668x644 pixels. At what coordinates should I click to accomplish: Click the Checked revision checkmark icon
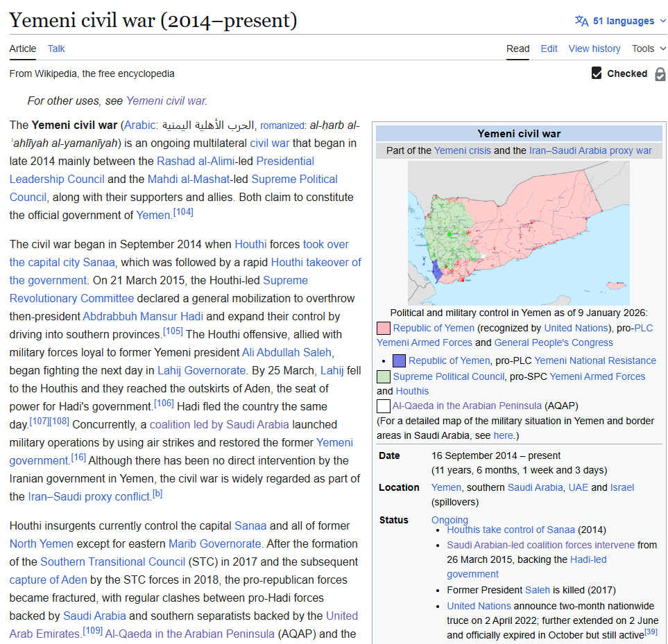point(597,73)
